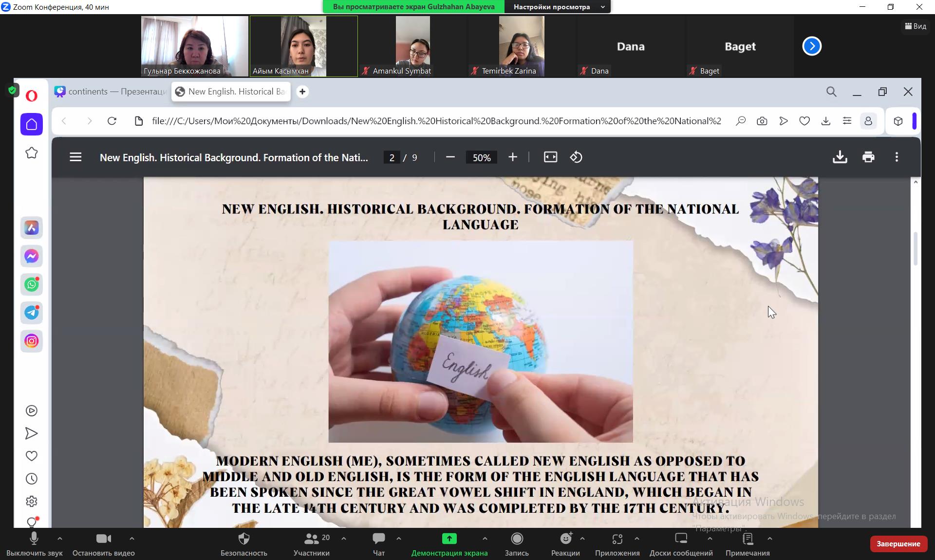This screenshot has width=935, height=560.
Task: Open the Безопасность shield icon
Action: [x=243, y=539]
